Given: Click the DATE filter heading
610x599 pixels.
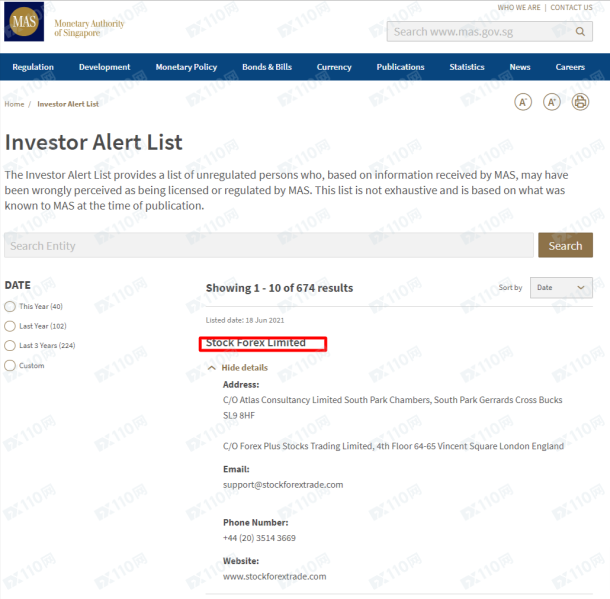Looking at the screenshot, I should (x=18, y=285).
